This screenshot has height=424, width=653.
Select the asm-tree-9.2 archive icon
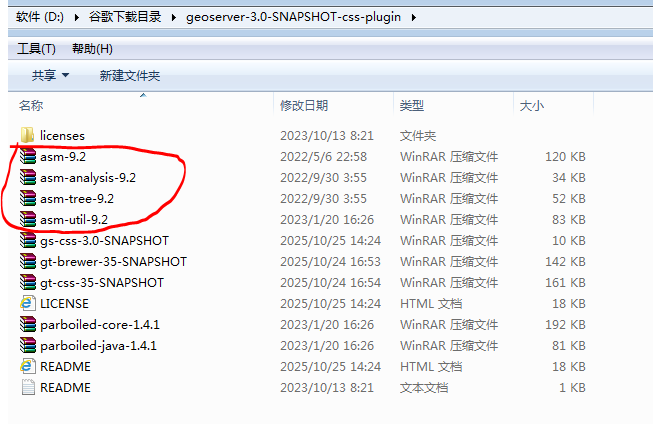coord(27,198)
